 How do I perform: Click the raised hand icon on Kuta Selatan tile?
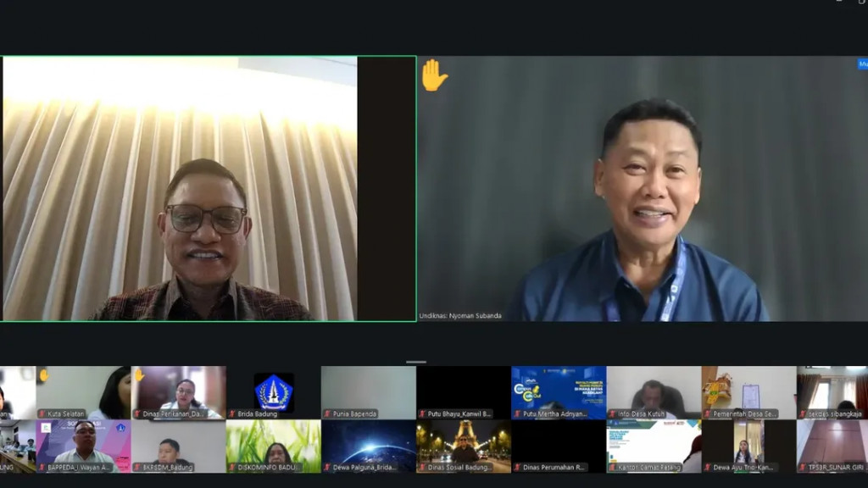coord(43,374)
